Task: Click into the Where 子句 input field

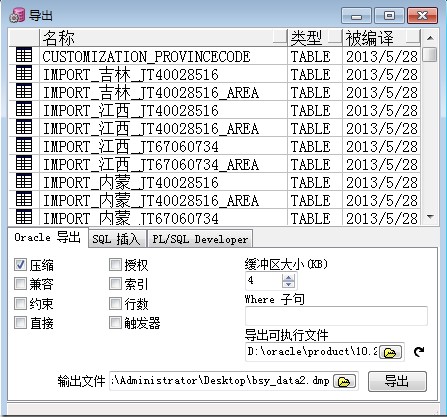Action: pos(336,316)
